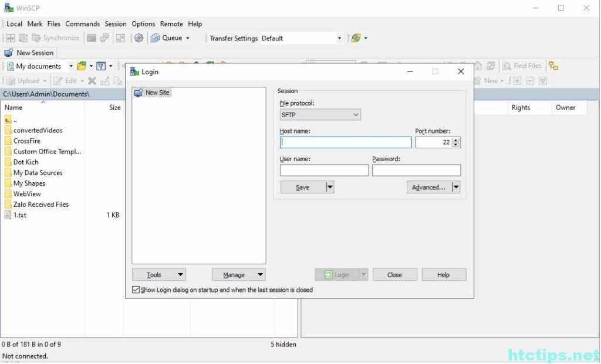Open the local open-directory folder icon

pos(81,66)
